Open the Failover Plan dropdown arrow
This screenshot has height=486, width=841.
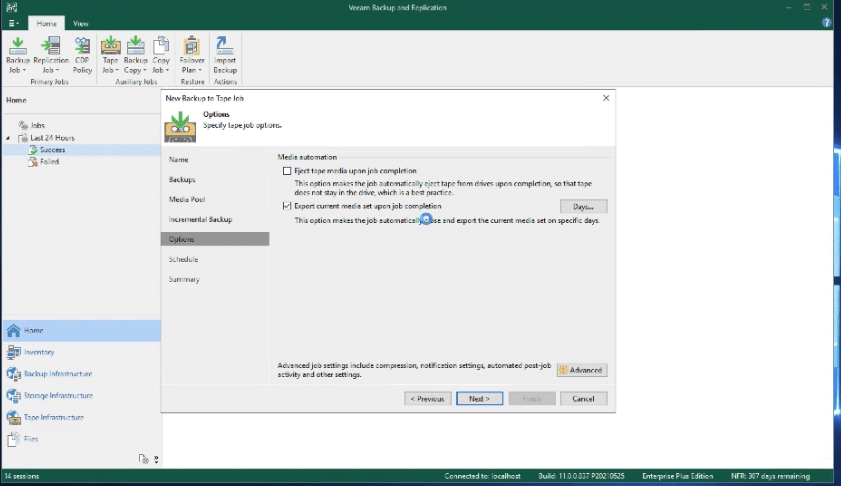click(x=200, y=70)
